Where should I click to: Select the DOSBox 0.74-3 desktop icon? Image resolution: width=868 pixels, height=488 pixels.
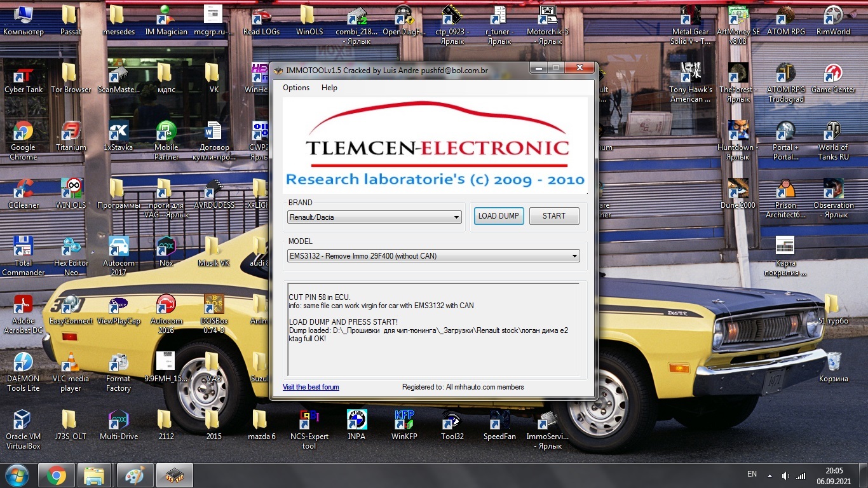pyautogui.click(x=214, y=315)
